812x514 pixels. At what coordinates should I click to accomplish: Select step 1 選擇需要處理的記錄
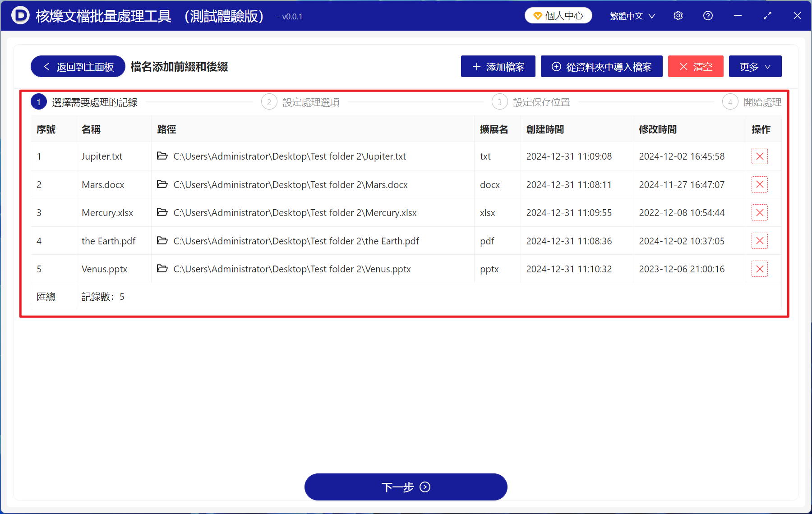[x=84, y=102]
